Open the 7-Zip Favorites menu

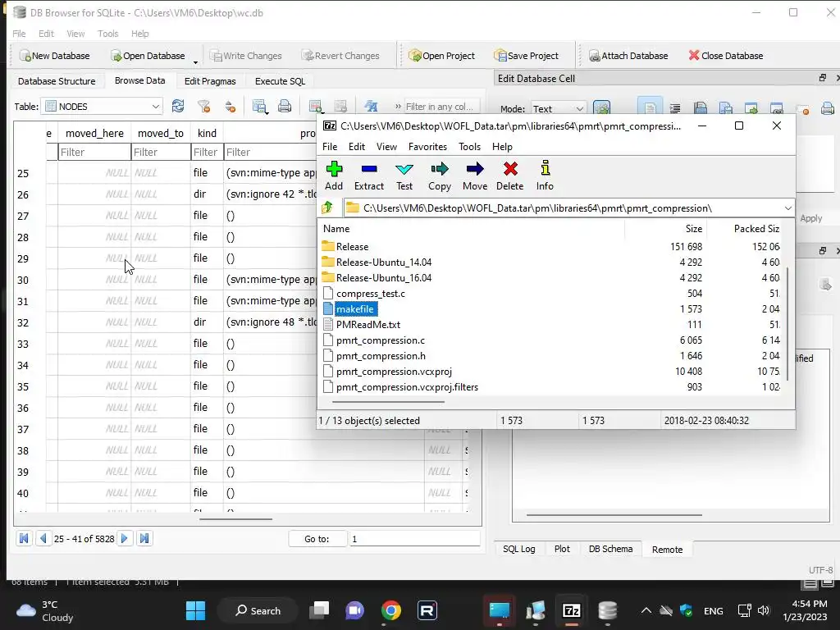[427, 147]
